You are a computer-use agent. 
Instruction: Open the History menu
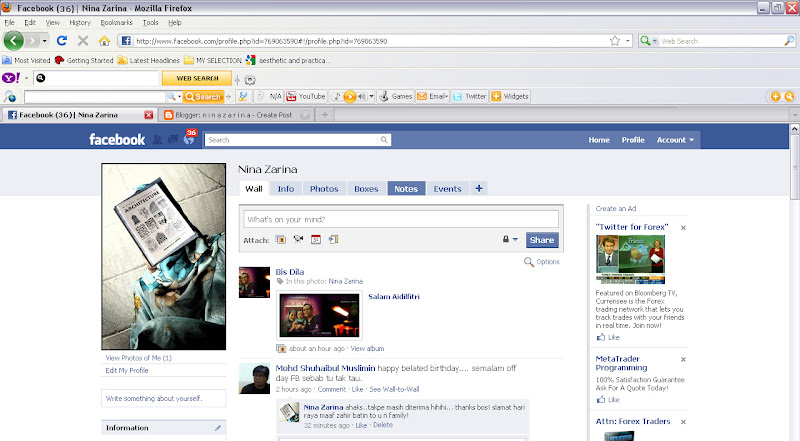(80, 22)
